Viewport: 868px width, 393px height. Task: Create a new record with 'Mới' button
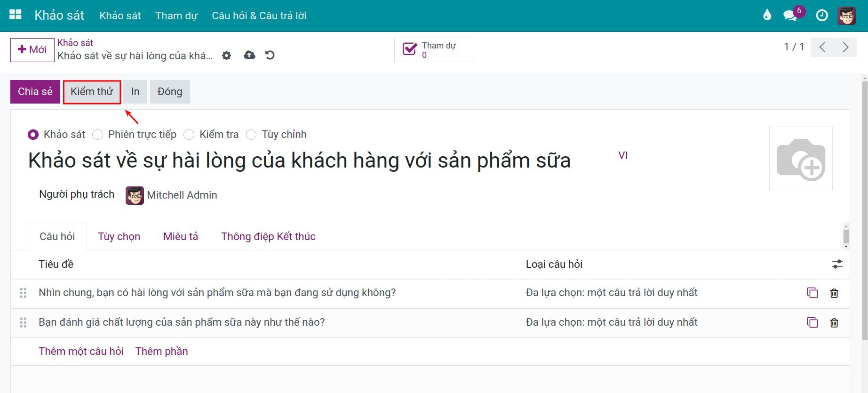click(32, 50)
